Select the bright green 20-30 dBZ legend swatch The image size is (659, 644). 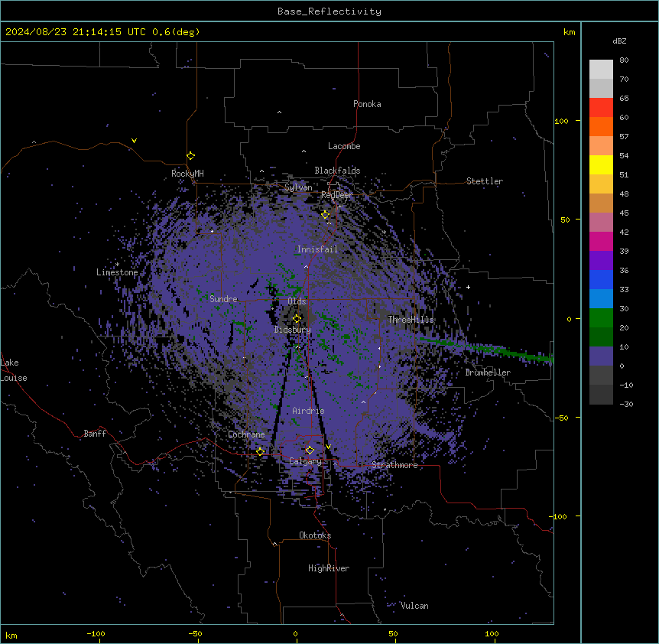coord(601,318)
